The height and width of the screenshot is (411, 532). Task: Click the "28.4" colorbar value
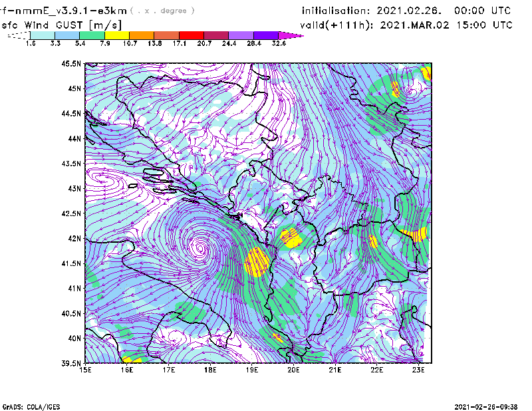pos(254,43)
